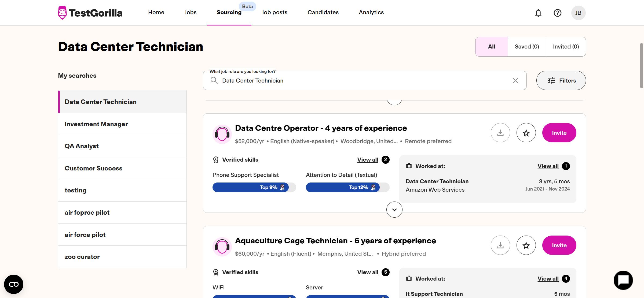The image size is (644, 298).
Task: Open the chat widget in the corner
Action: [x=623, y=280]
